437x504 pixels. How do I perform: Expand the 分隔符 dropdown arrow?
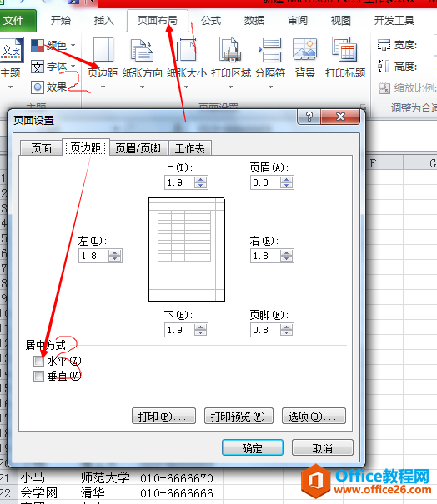[x=271, y=87]
